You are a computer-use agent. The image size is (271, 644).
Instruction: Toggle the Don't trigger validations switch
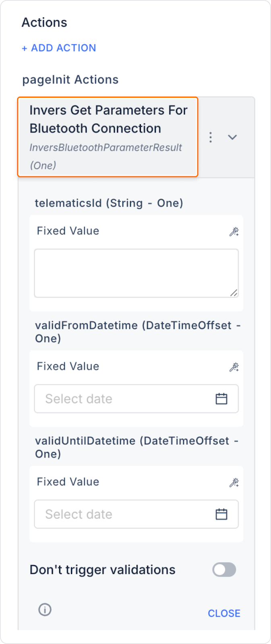point(224,570)
